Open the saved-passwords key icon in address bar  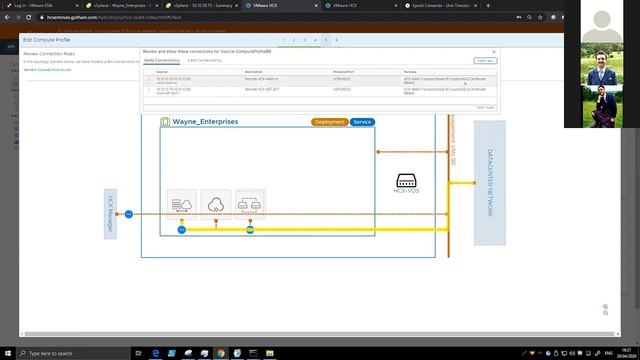[x=519, y=17]
